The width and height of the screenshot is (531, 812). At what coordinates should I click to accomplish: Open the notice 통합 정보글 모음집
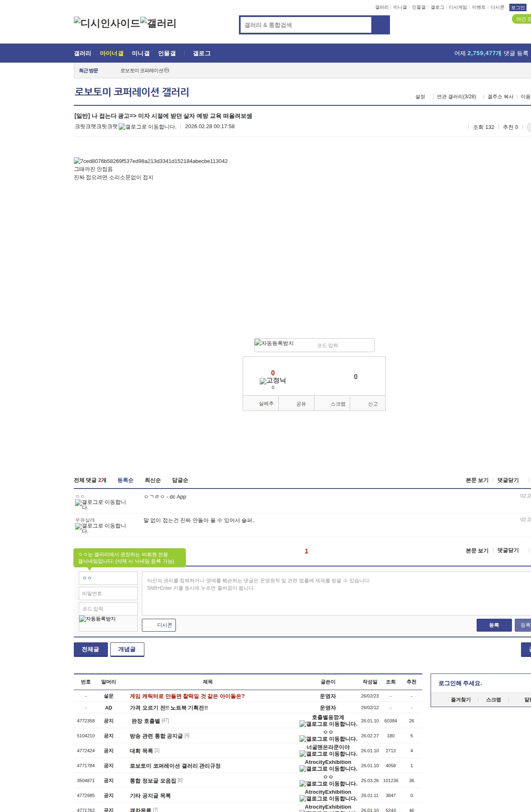point(153,781)
